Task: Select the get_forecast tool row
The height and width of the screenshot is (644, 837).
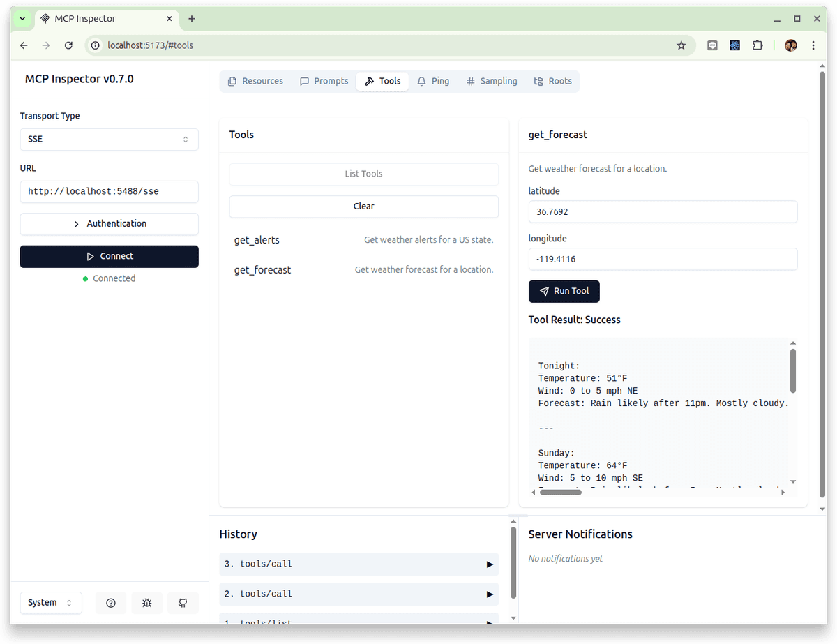Action: click(363, 270)
